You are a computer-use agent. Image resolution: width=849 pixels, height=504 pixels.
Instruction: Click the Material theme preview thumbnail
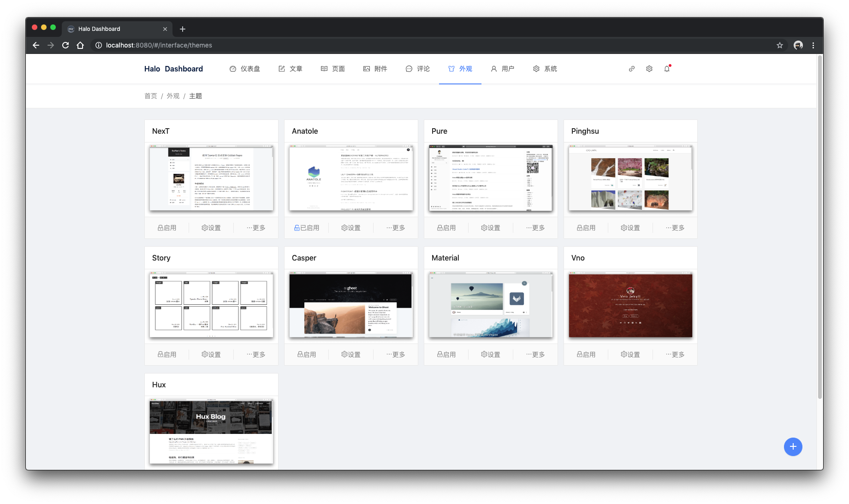[x=490, y=305]
